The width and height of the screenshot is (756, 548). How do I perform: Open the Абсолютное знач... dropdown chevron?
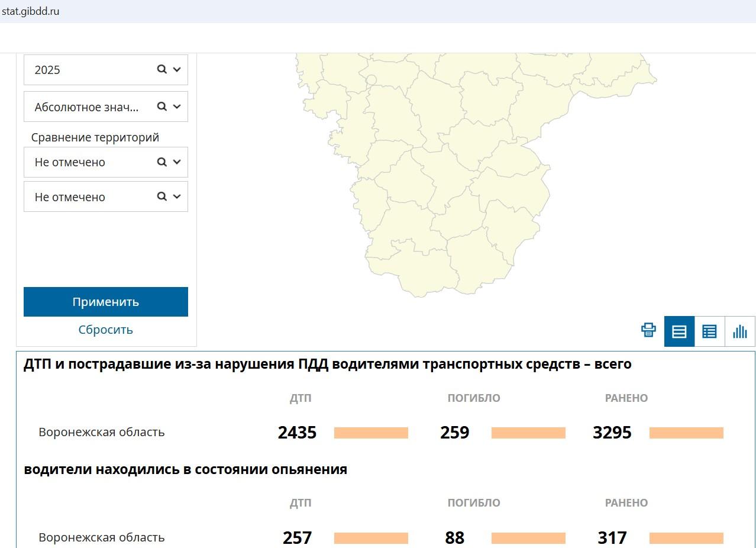click(x=176, y=107)
